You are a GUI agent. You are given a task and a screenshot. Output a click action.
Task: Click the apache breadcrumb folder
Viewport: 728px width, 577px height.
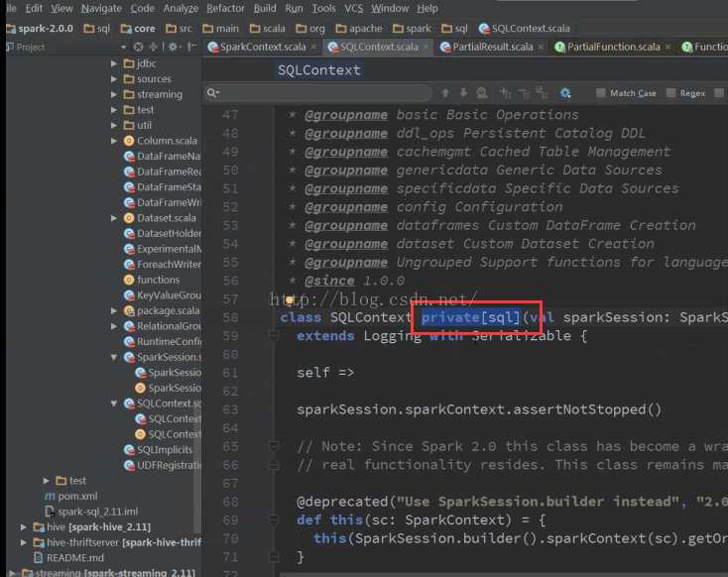pyautogui.click(x=359, y=29)
